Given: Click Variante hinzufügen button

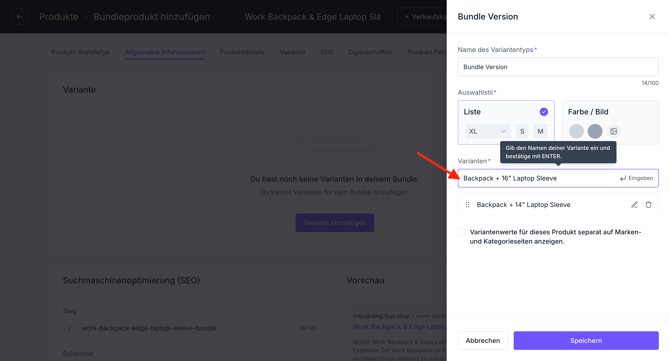Looking at the screenshot, I should click(x=335, y=223).
